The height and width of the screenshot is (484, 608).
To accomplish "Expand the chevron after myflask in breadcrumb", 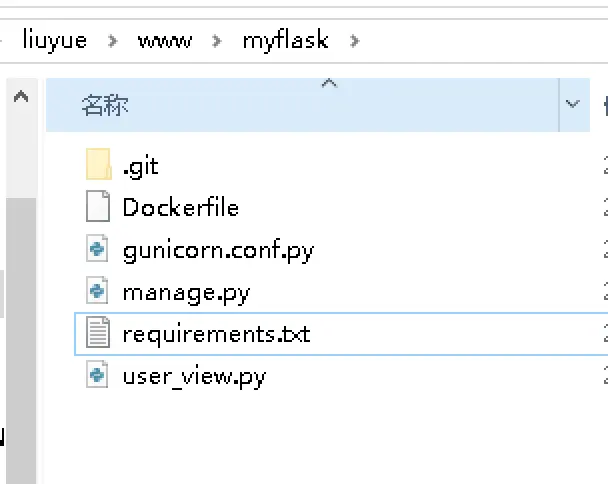I will click(354, 41).
